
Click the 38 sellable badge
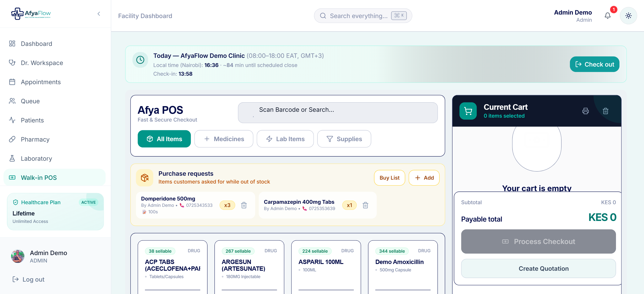click(160, 251)
